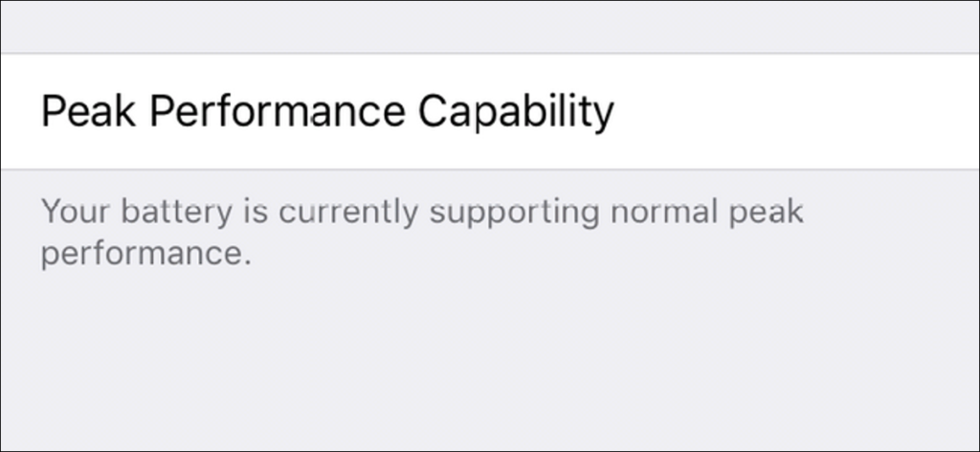Click empty gray space right of 'performance.'

click(574, 257)
